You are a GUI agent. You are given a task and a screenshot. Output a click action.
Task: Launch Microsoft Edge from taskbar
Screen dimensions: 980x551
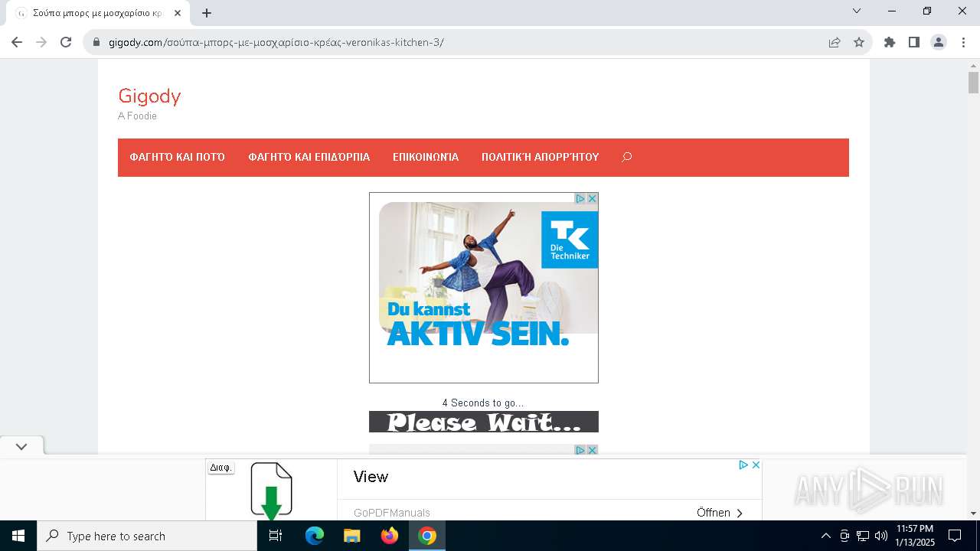315,536
